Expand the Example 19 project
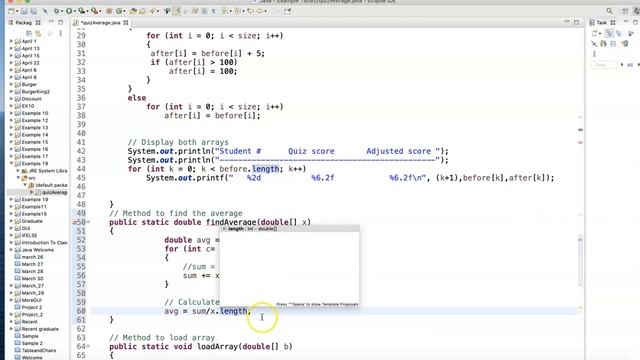This screenshot has height=360, width=640. point(11,200)
